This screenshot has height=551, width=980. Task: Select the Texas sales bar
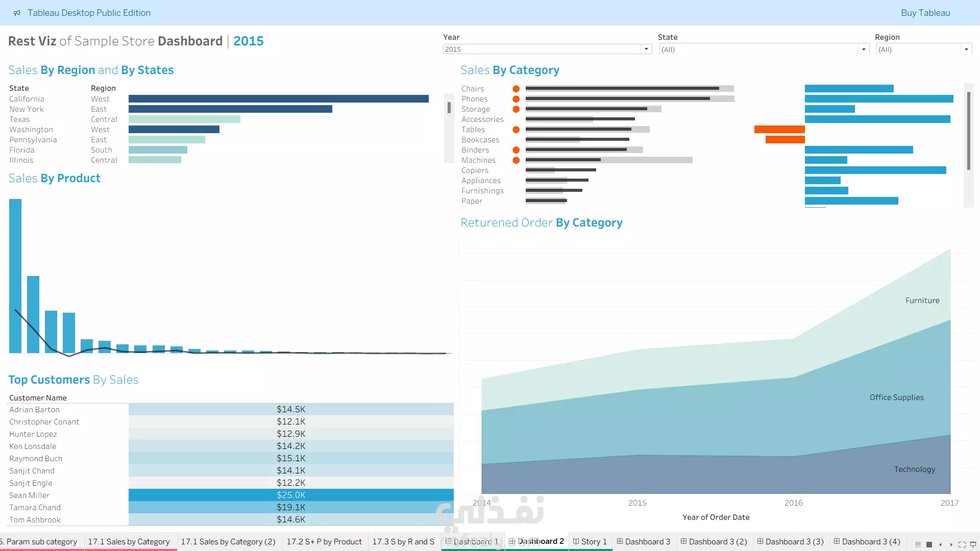[x=184, y=119]
